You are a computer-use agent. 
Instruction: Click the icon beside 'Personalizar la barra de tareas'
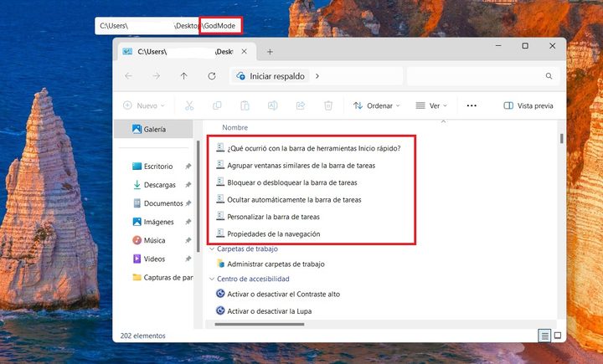point(220,217)
